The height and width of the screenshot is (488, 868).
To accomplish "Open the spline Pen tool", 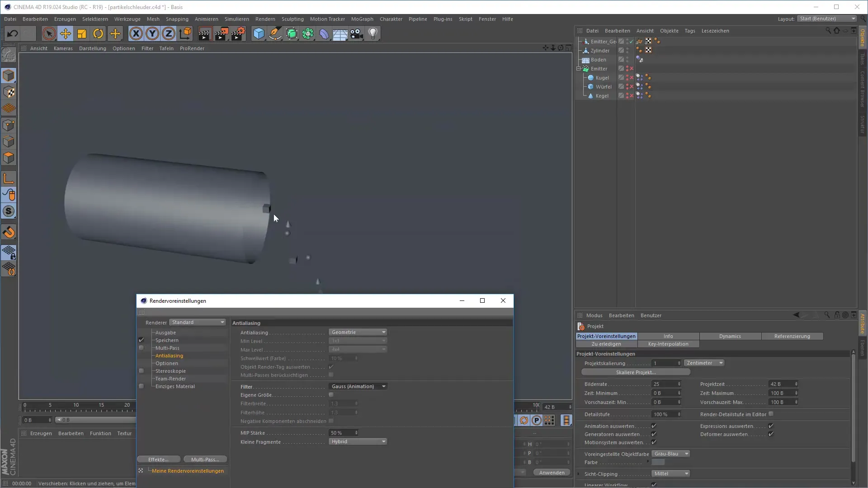I will click(275, 33).
